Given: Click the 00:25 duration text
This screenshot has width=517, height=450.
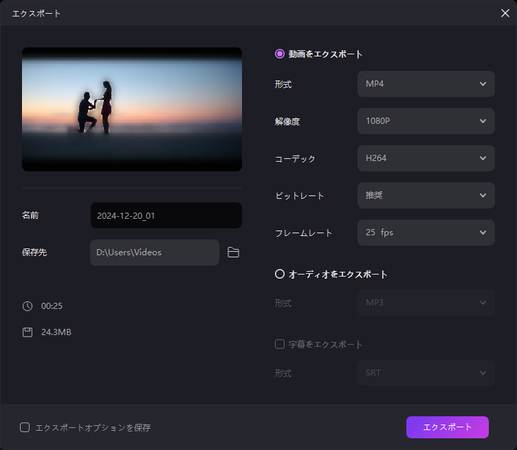Looking at the screenshot, I should click(52, 306).
